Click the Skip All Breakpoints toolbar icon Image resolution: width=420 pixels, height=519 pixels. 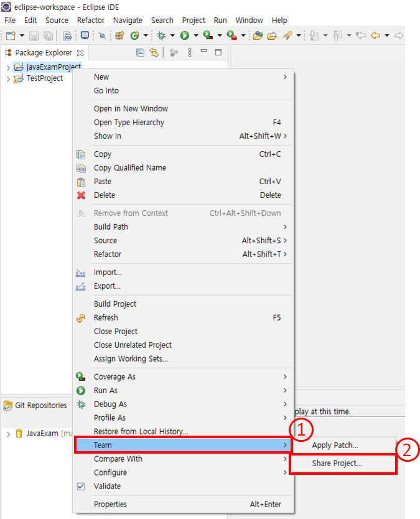103,35
